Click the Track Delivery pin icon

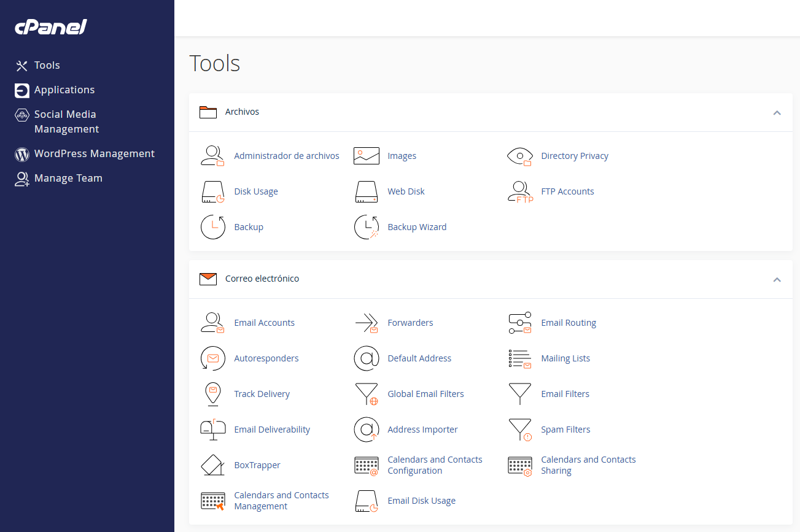(213, 394)
